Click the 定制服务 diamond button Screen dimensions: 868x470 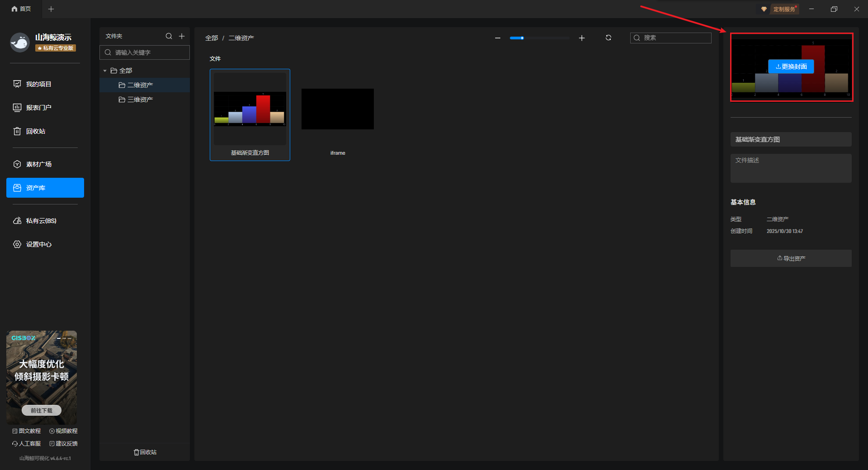point(779,9)
